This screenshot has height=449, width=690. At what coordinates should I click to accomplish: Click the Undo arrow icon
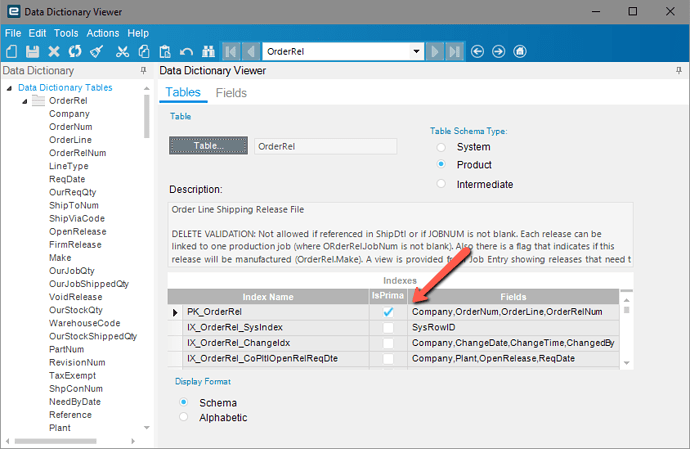point(187,52)
